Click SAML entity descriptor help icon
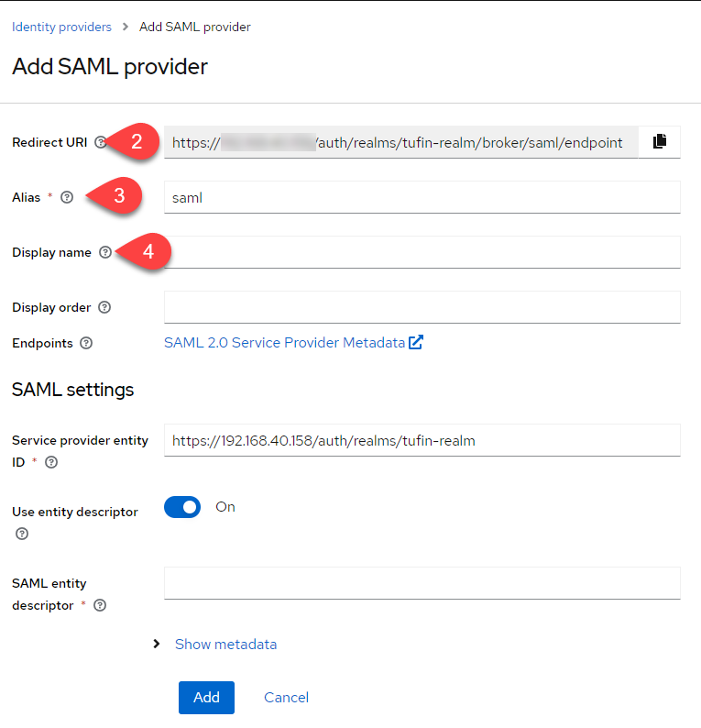The height and width of the screenshot is (728, 701). (x=100, y=605)
